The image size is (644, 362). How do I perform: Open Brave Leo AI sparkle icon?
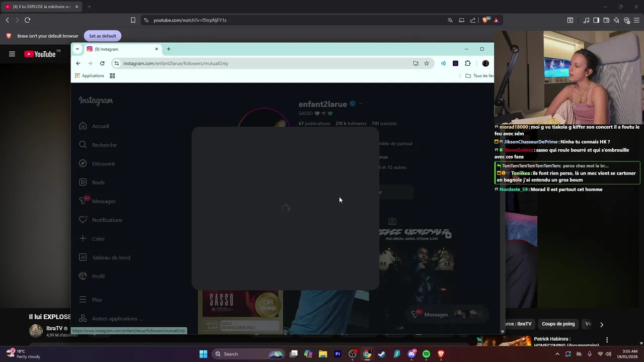tap(616, 20)
